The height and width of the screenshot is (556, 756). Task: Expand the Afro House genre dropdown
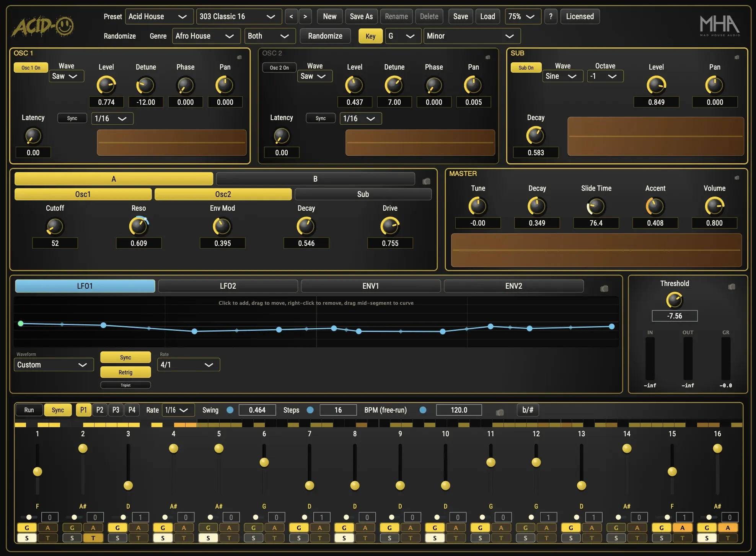click(206, 36)
